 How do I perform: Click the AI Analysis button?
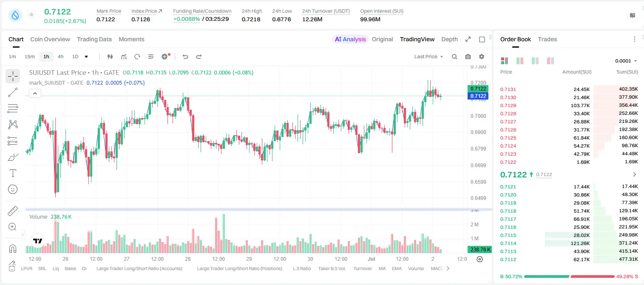coord(350,39)
